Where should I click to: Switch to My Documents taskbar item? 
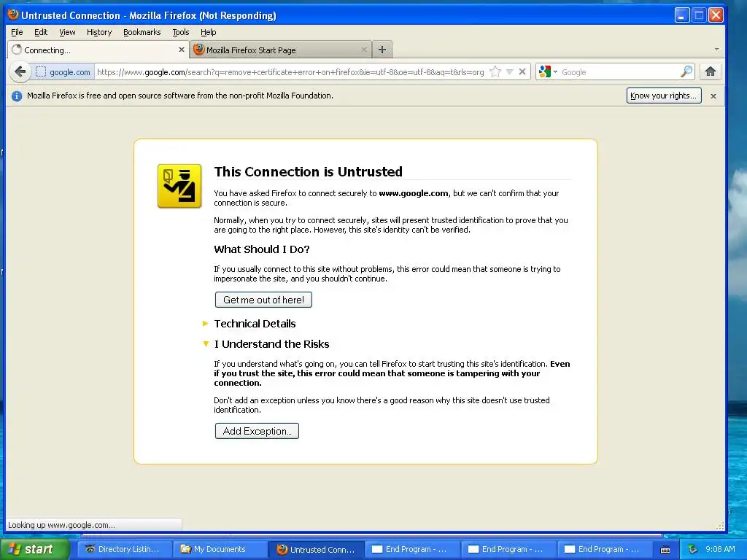(219, 549)
